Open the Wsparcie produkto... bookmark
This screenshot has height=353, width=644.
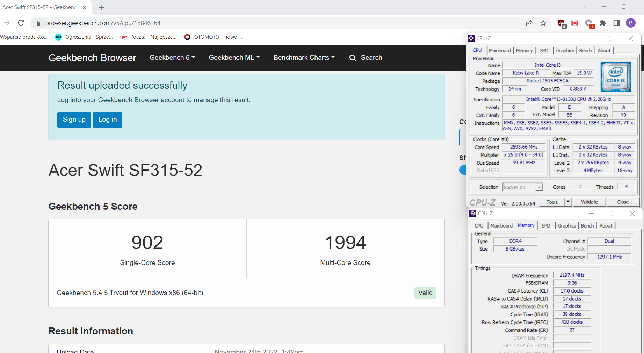coord(24,37)
